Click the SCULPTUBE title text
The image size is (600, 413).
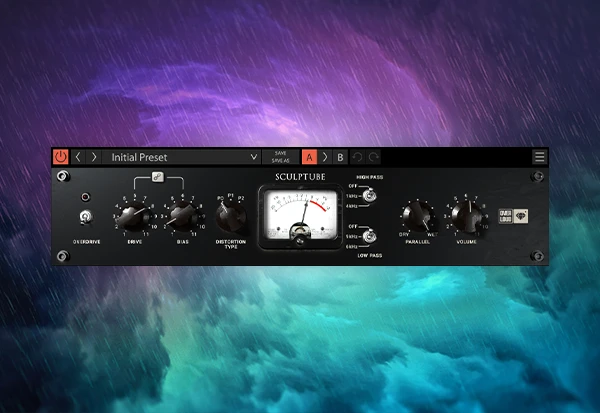[300, 177]
